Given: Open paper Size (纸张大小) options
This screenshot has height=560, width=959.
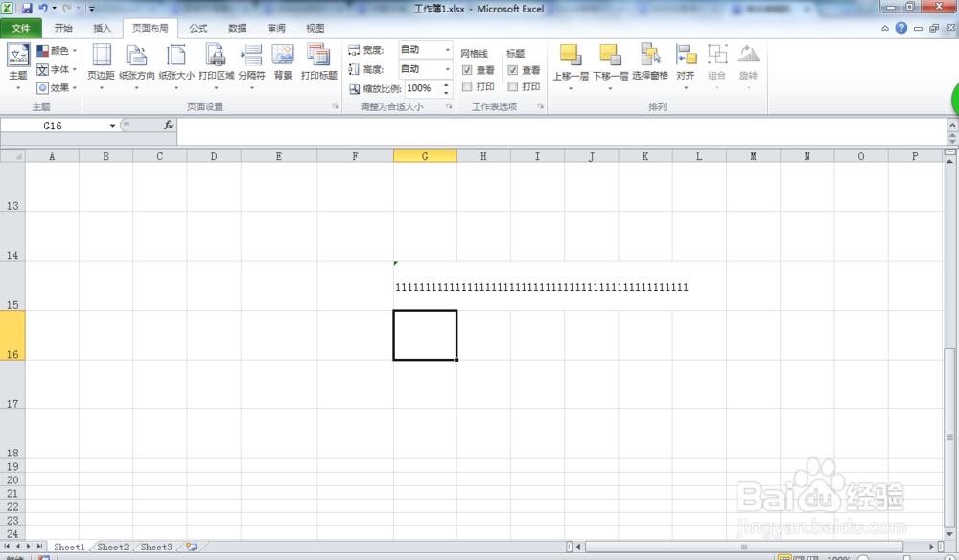Looking at the screenshot, I should (x=176, y=66).
